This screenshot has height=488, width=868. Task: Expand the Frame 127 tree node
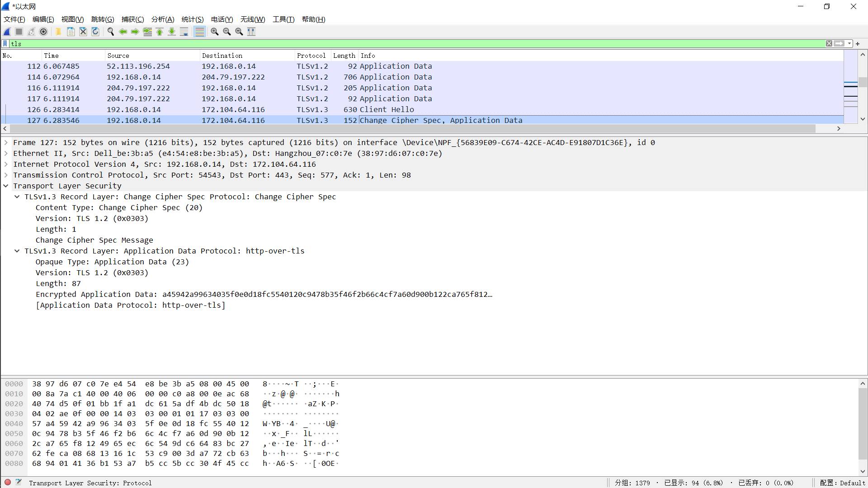click(6, 143)
